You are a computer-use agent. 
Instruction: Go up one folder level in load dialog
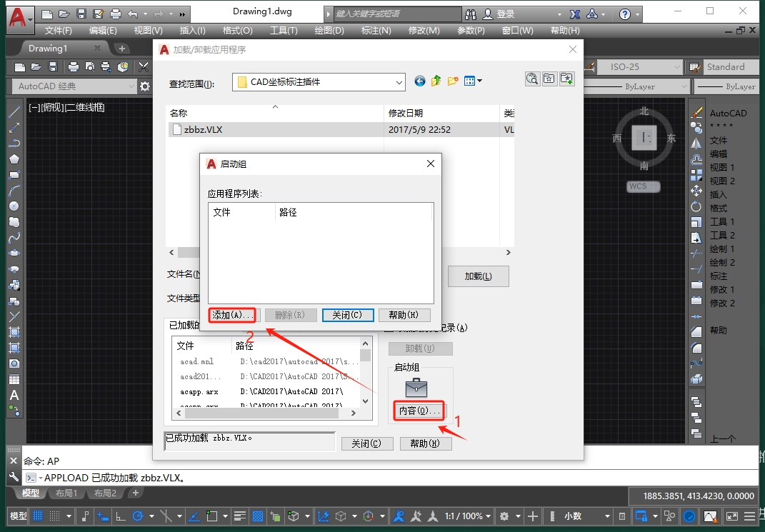436,81
